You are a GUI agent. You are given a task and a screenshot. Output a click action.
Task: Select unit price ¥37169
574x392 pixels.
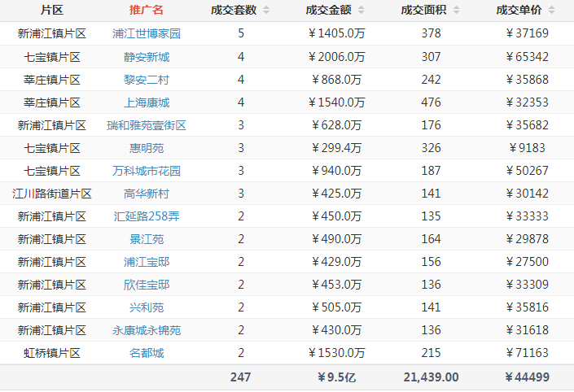[x=527, y=33]
